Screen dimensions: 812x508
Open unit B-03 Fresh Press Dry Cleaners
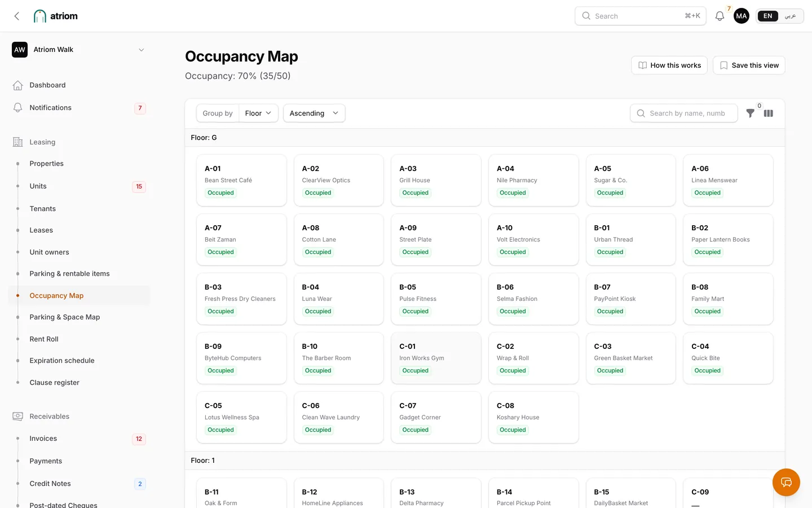241,299
